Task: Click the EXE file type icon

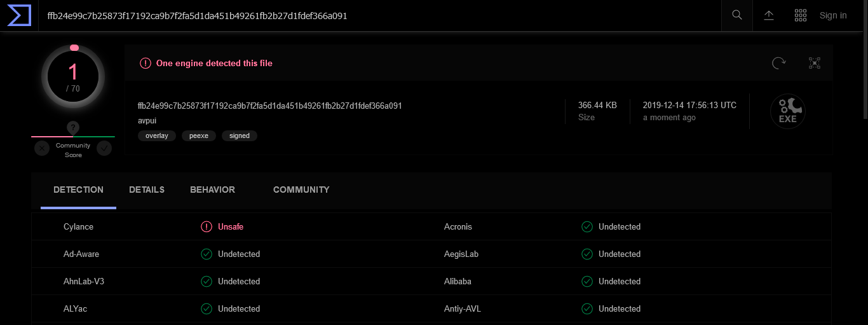Action: tap(788, 111)
